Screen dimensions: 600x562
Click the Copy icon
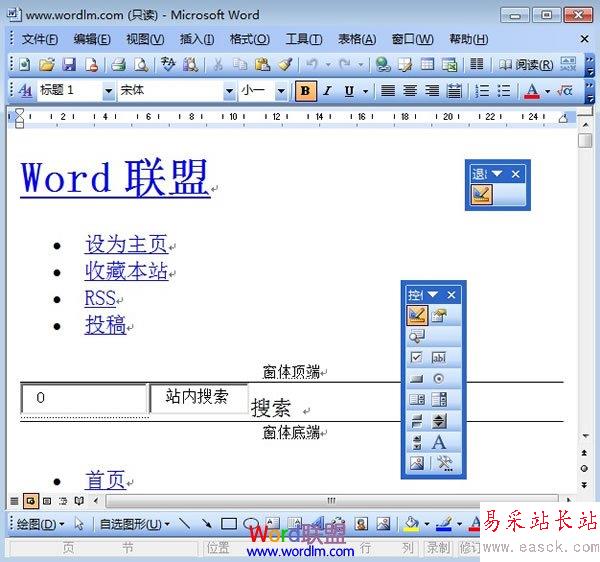[x=240, y=65]
